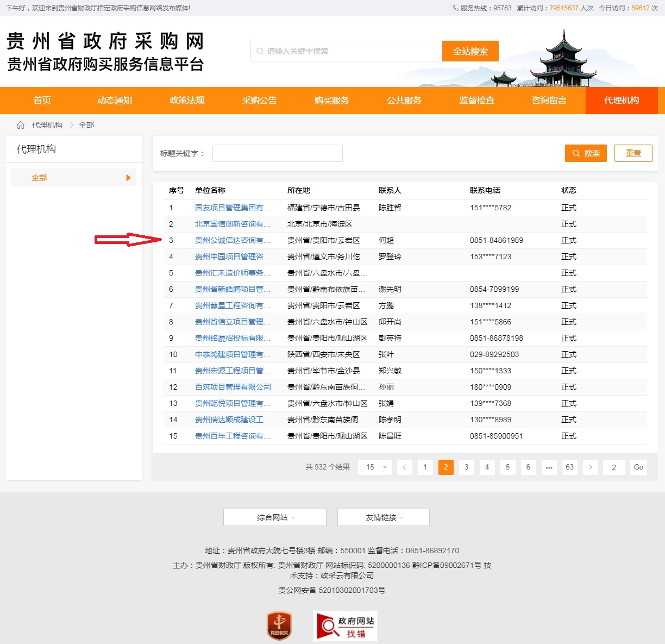
Task: Go to next page arrow in pagination
Action: click(x=590, y=467)
